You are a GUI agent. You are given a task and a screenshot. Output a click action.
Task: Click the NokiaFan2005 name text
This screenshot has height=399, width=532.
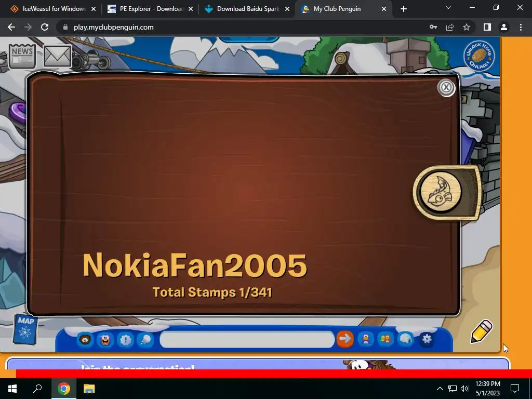click(195, 265)
